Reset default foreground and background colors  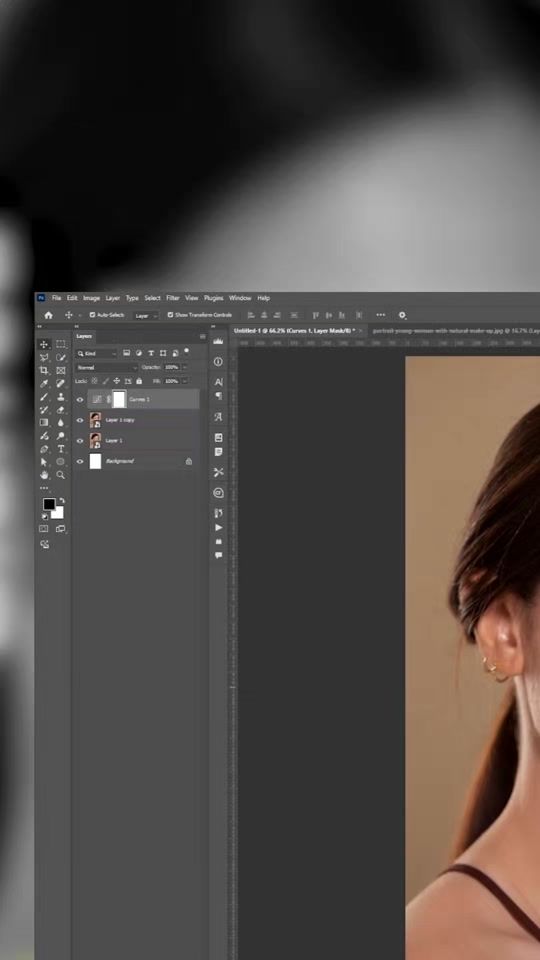(44, 517)
